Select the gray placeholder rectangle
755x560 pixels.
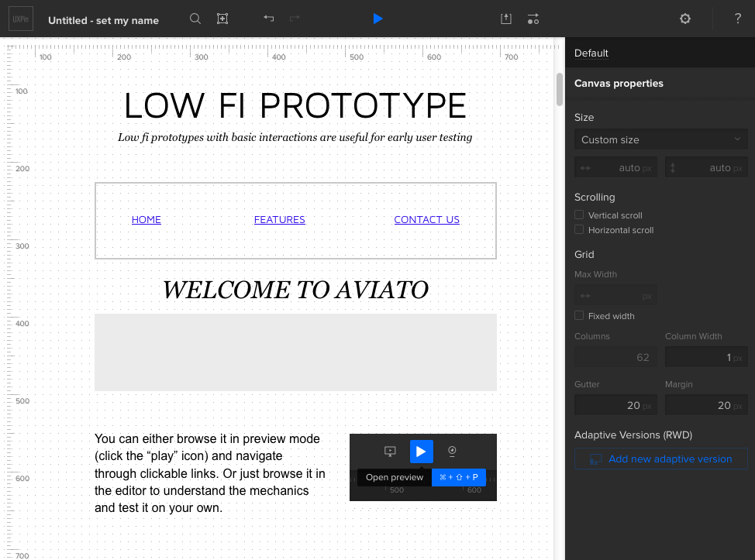295,352
